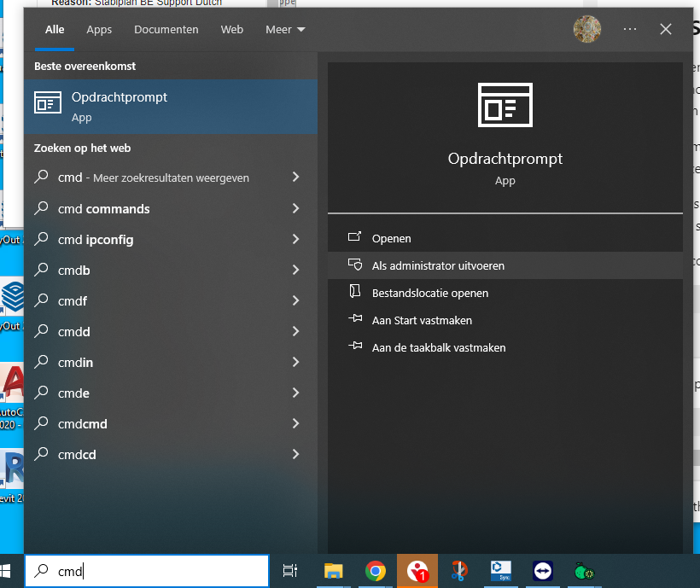The width and height of the screenshot is (700, 588).
Task: Close the search panel with the X
Action: pyautogui.click(x=666, y=29)
